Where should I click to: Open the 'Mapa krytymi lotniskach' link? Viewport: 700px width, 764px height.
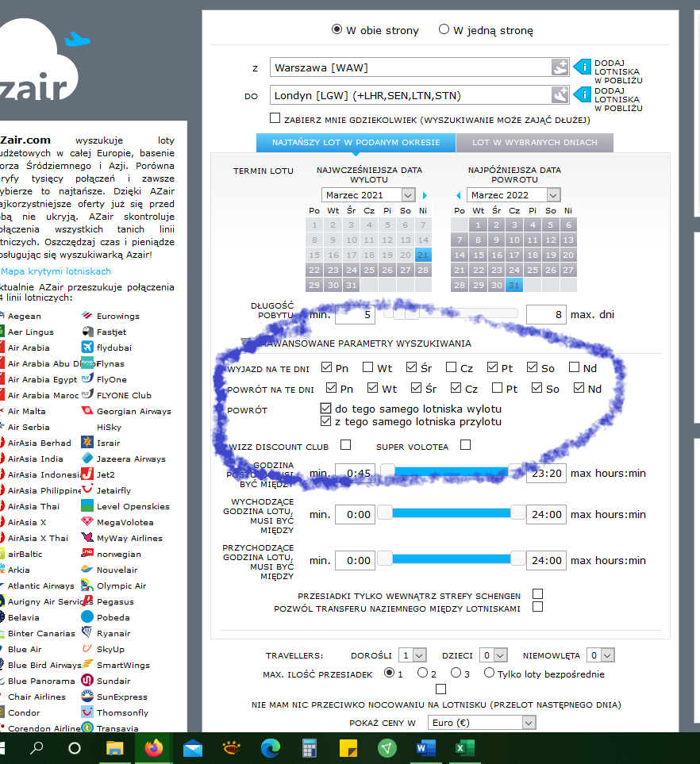[x=56, y=271]
